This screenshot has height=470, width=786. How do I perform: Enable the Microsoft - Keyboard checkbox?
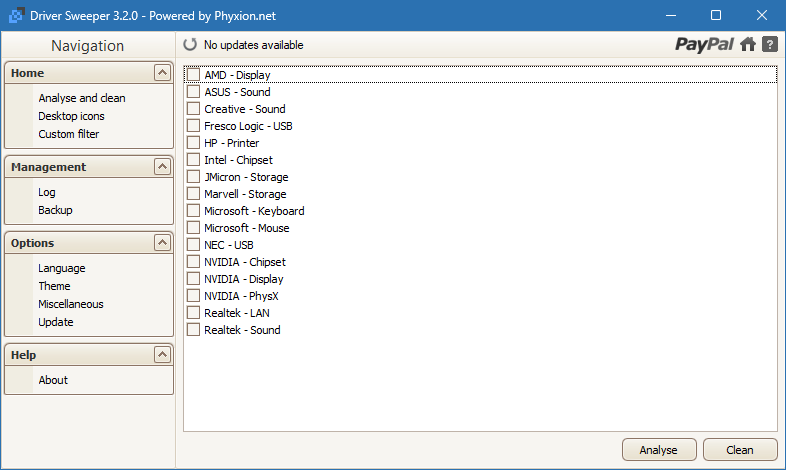coord(193,211)
